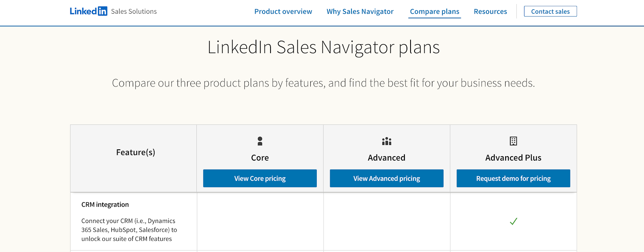The width and height of the screenshot is (644, 252).
Task: Click the Advanced column header label
Action: click(x=386, y=157)
